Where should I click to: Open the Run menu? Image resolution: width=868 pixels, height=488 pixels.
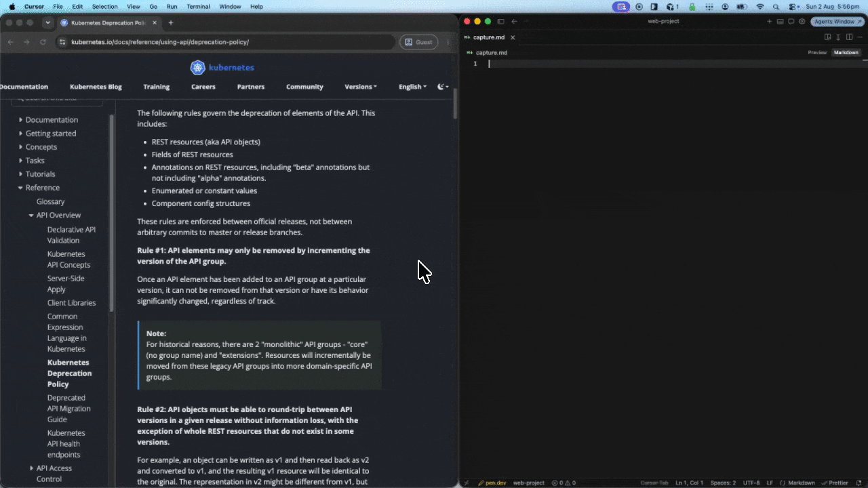[172, 6]
